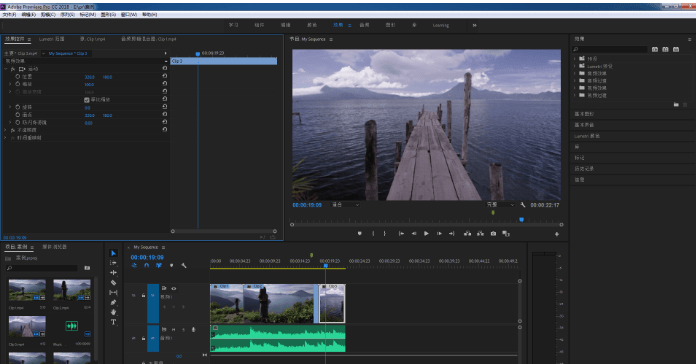Screen dimensions: 696x364
Task: Open Program monitor button editor plus
Action: [557, 234]
